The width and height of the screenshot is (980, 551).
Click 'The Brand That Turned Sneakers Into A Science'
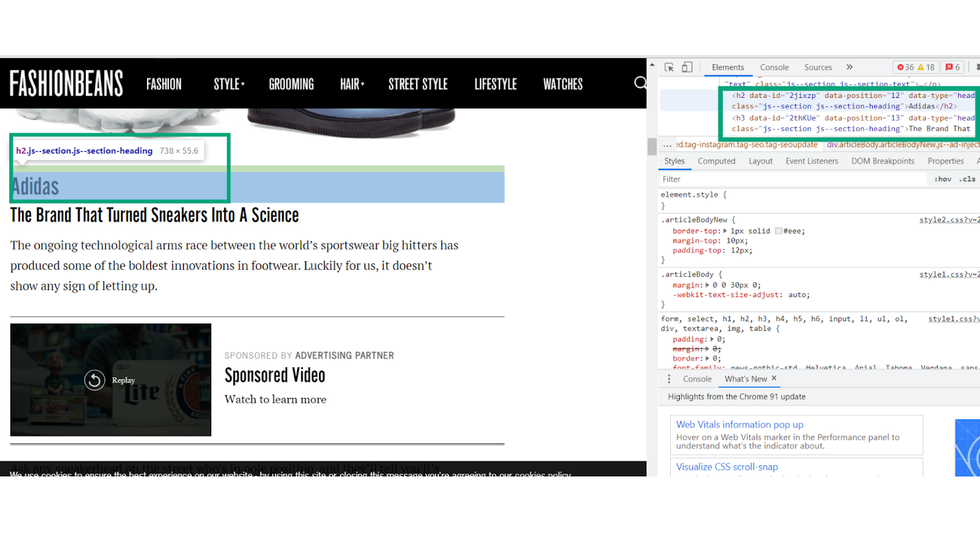(x=154, y=216)
